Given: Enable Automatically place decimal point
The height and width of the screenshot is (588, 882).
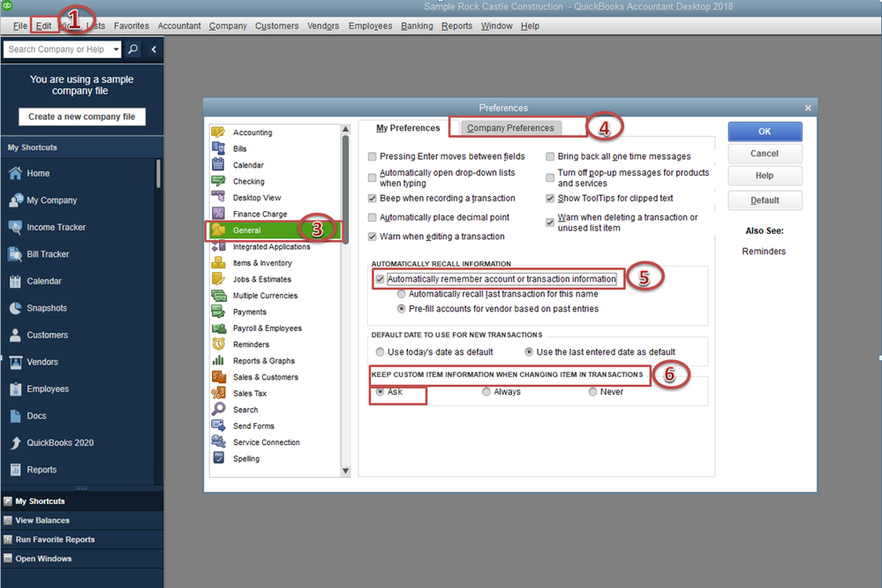Looking at the screenshot, I should 372,217.
